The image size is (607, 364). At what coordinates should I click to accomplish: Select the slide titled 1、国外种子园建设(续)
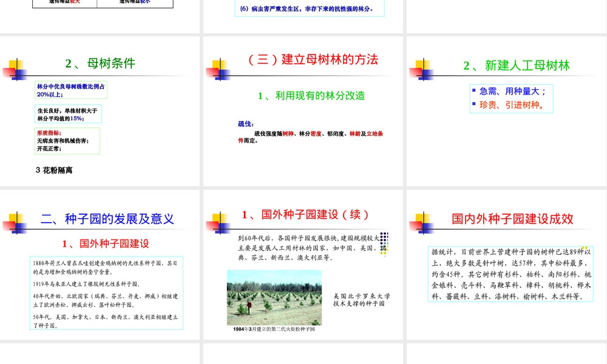[x=303, y=265]
